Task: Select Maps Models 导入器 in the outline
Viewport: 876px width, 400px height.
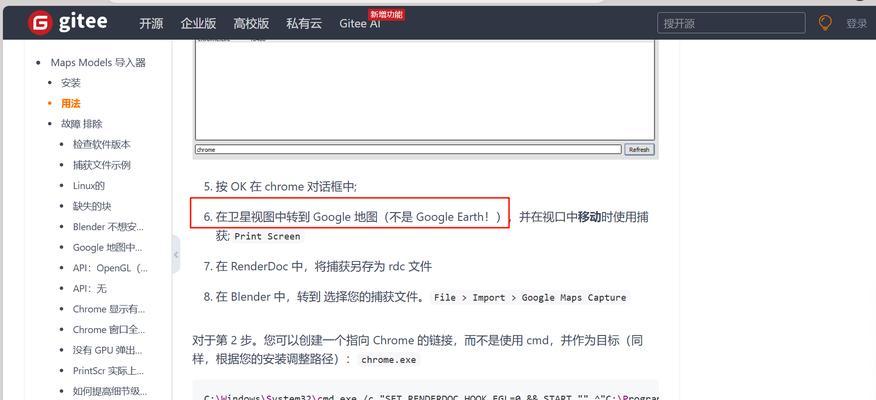Action: pos(98,63)
